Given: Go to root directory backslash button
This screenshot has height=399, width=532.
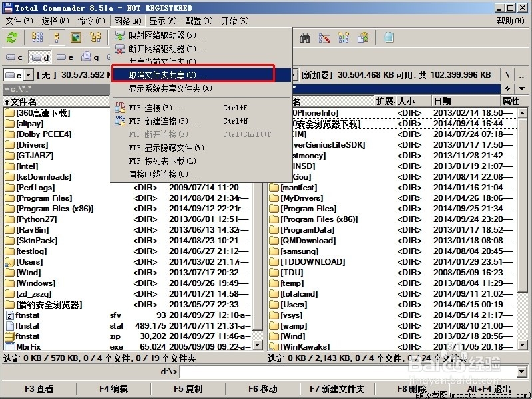Looking at the screenshot, I should [507, 75].
